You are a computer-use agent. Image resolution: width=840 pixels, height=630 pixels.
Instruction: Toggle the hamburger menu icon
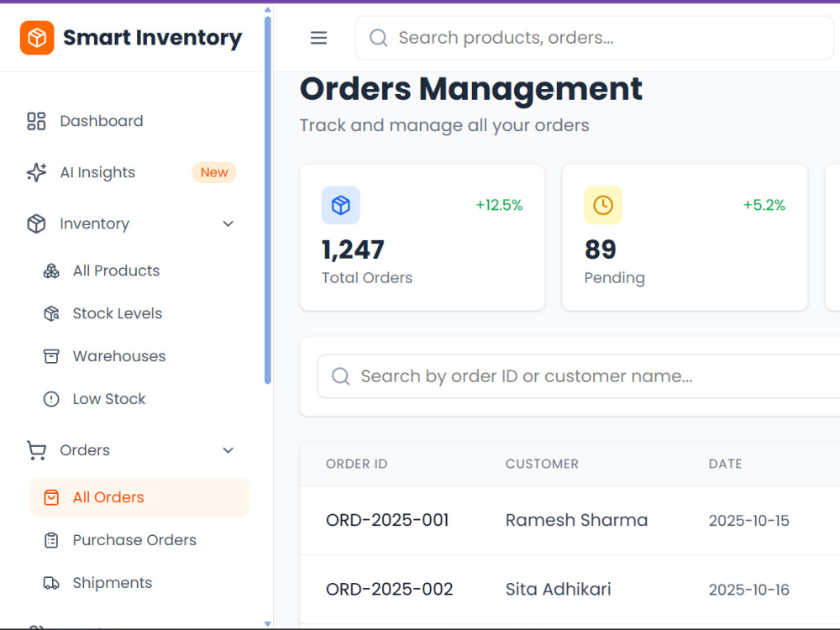318,38
